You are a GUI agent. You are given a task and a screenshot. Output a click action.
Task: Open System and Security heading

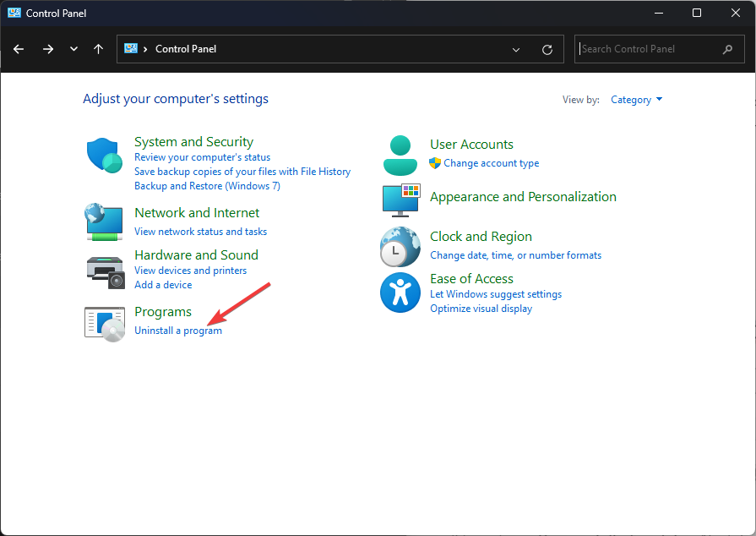pos(193,142)
